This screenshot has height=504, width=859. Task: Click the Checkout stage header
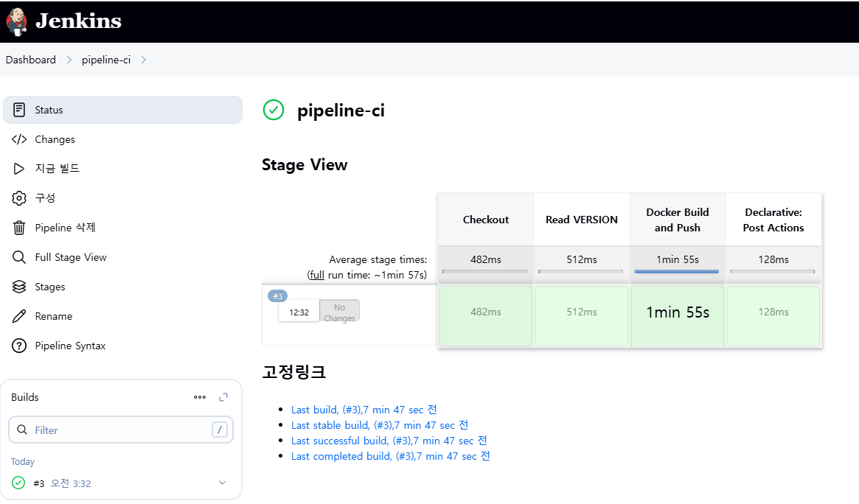[486, 220]
